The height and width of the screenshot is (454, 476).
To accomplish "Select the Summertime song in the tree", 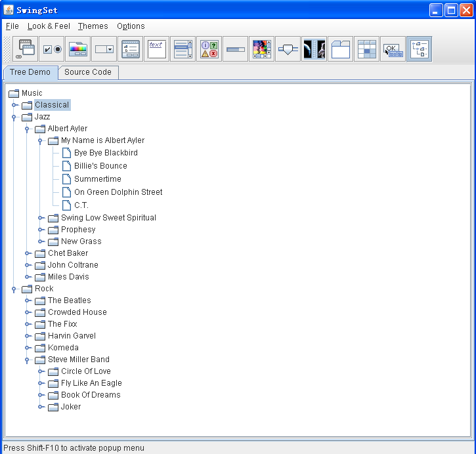I will click(x=97, y=179).
